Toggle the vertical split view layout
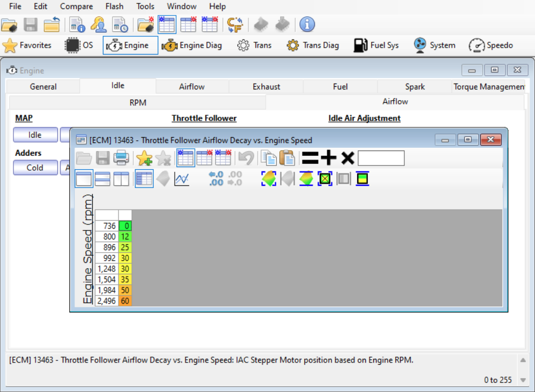Screen dimensions: 535x392 click(121, 179)
